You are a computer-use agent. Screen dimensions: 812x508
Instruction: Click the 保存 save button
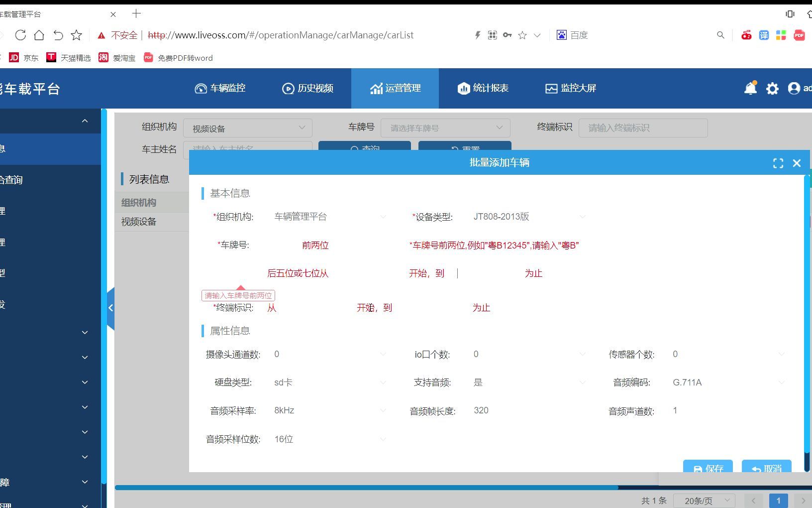pos(708,467)
